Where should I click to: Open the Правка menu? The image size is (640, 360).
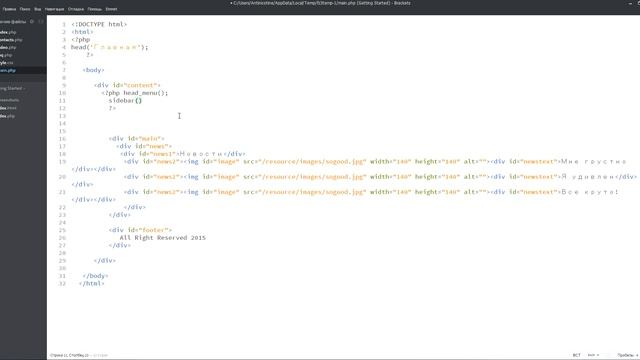(9, 9)
